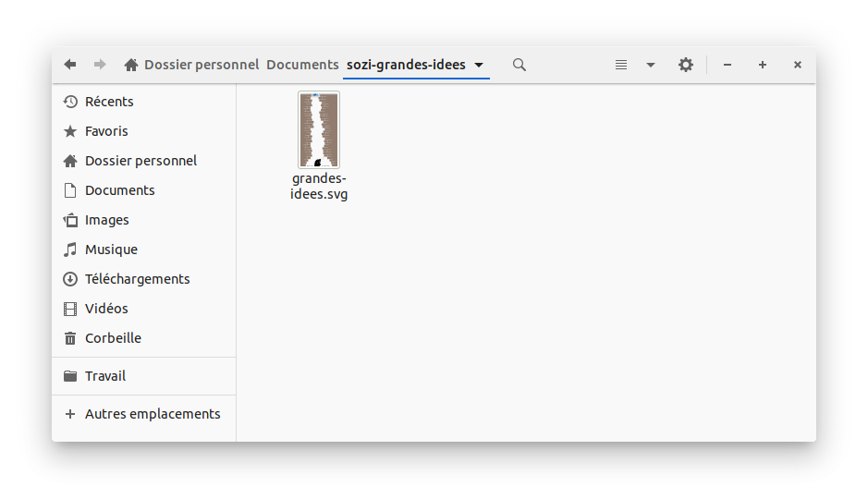Open the Travail bookmark folder
868x499 pixels.
pos(144,376)
